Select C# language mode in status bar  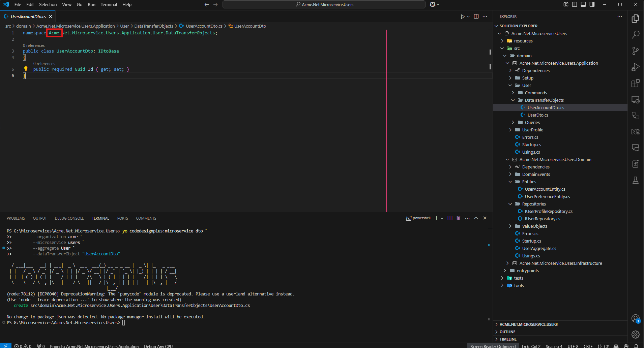tap(606, 346)
